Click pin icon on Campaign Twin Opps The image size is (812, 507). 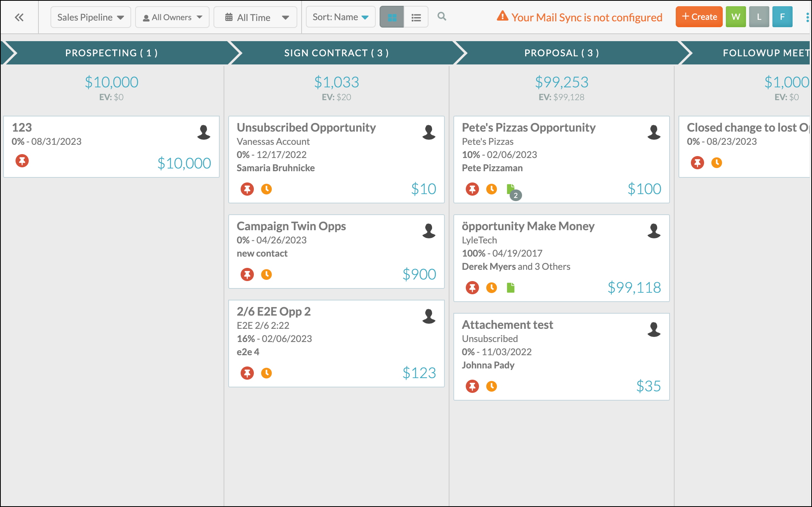[247, 274]
